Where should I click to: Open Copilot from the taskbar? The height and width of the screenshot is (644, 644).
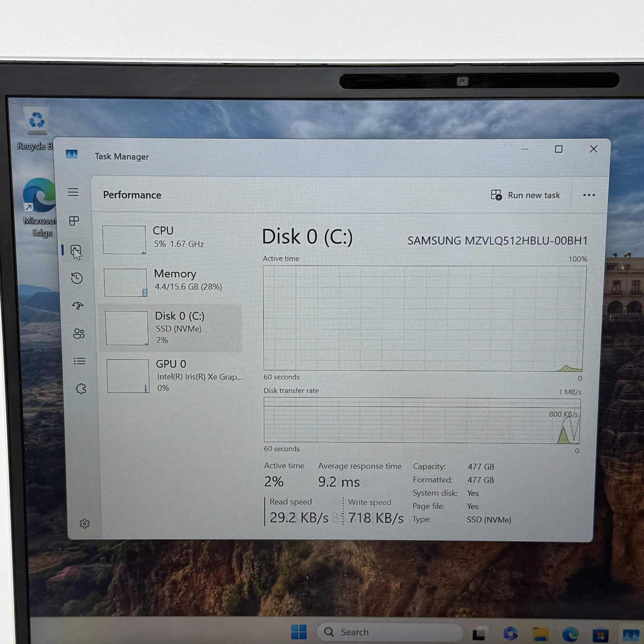coord(510,634)
